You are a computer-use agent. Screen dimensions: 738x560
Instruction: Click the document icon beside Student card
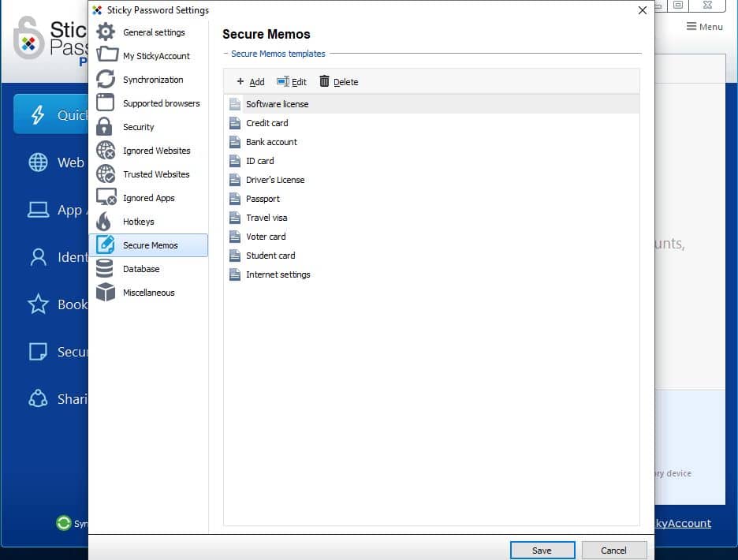235,256
